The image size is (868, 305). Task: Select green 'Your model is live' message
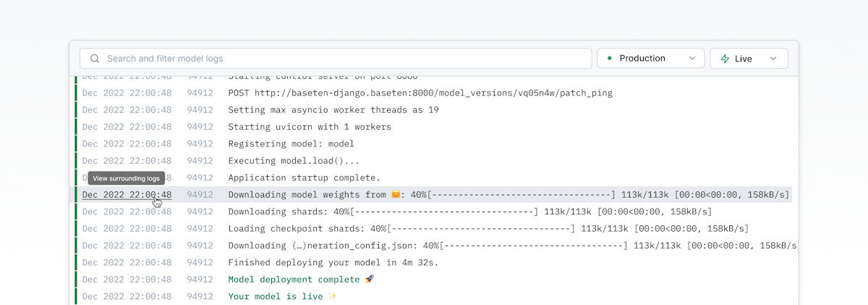point(283,296)
